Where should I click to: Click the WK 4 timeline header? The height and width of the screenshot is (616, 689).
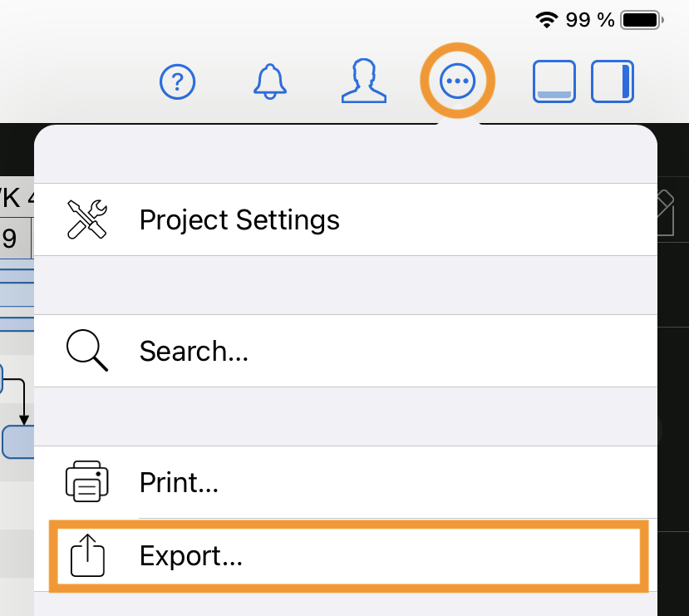click(x=13, y=198)
